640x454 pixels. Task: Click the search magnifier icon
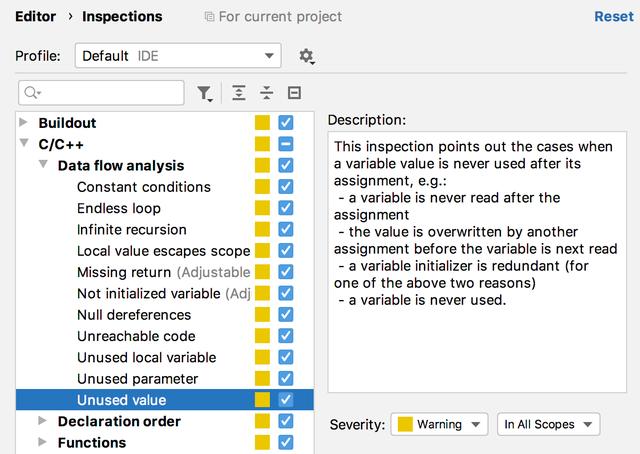pos(32,93)
